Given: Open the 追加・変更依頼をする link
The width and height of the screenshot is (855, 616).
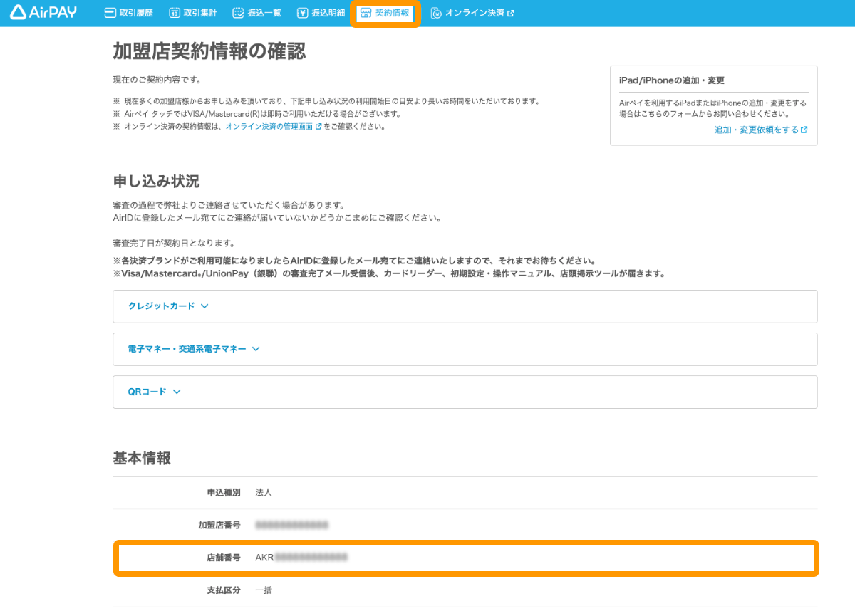Looking at the screenshot, I should (756, 130).
